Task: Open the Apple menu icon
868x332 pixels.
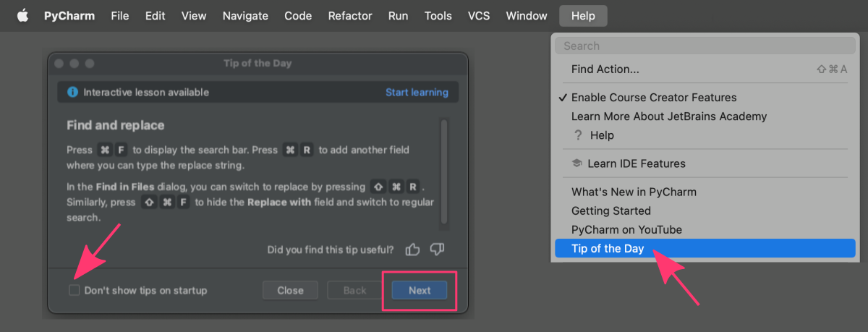Action: pos(22,15)
